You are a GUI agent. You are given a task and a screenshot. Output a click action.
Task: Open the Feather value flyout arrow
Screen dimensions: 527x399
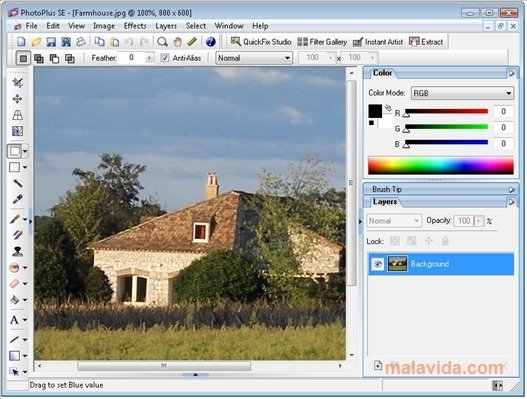[149, 58]
